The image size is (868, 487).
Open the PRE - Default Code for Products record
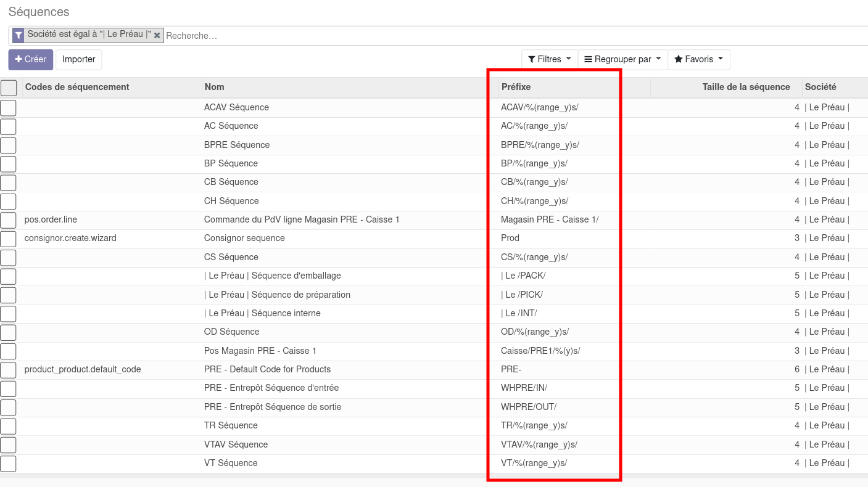(267, 370)
